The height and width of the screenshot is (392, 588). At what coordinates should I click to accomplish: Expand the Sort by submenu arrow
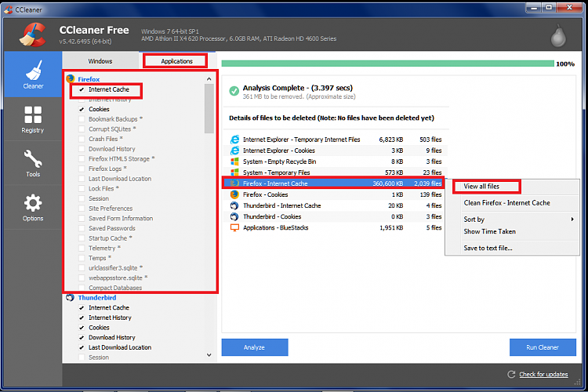coord(572,219)
